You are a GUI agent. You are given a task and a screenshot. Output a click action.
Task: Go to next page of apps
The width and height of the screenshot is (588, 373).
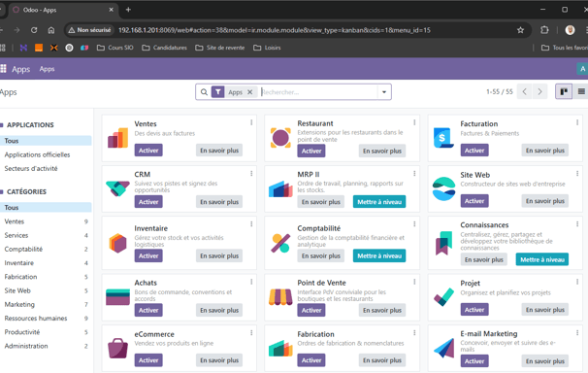539,91
